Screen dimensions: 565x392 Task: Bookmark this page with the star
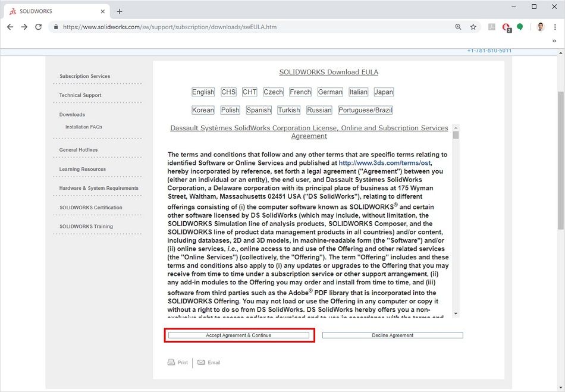[x=472, y=27]
